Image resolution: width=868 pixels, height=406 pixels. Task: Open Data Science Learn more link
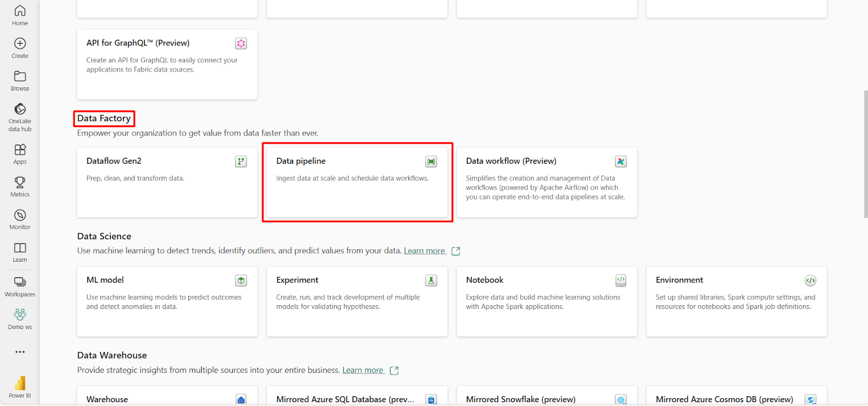coord(424,250)
